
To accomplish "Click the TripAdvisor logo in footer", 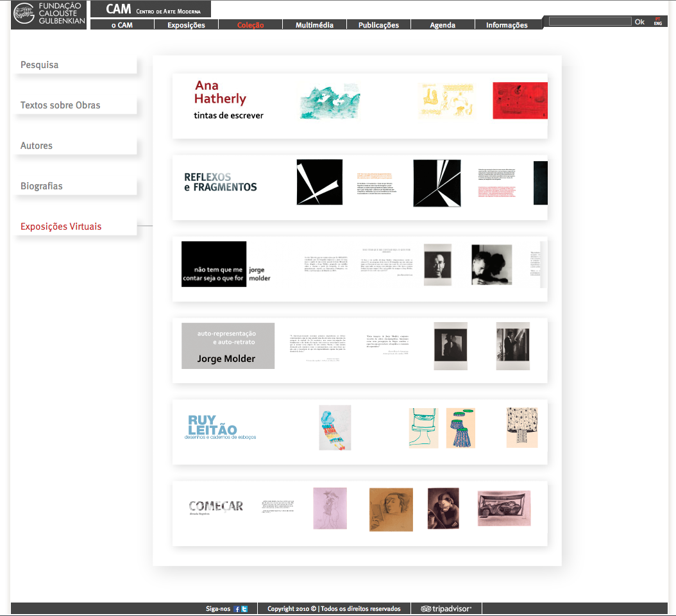I will click(x=446, y=609).
